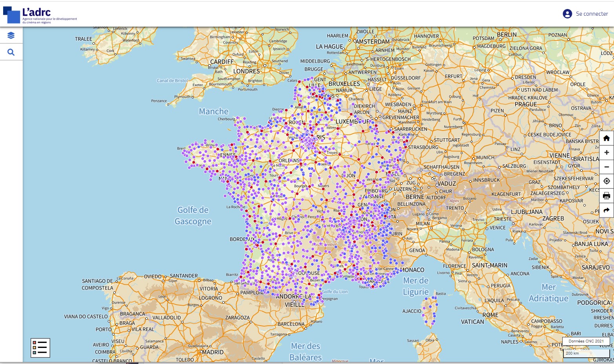Click the Données CNC 2021 label
Screen dimensions: 614x364
point(586,341)
